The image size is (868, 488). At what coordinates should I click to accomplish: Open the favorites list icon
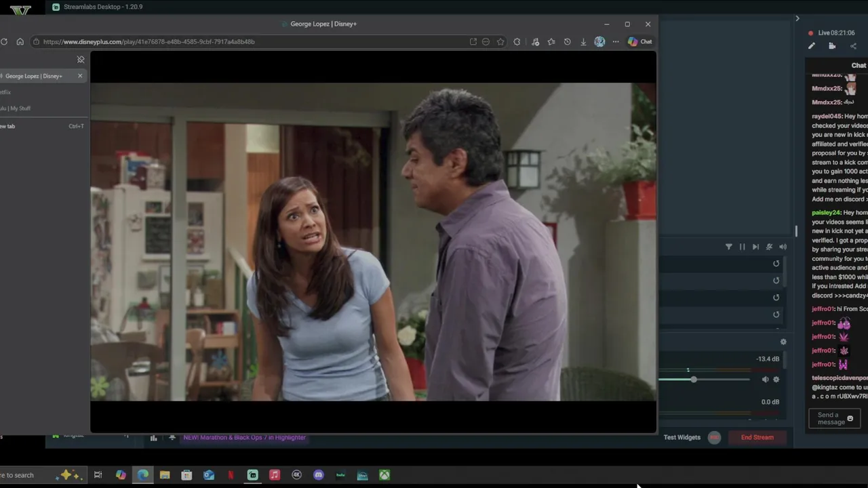(551, 41)
